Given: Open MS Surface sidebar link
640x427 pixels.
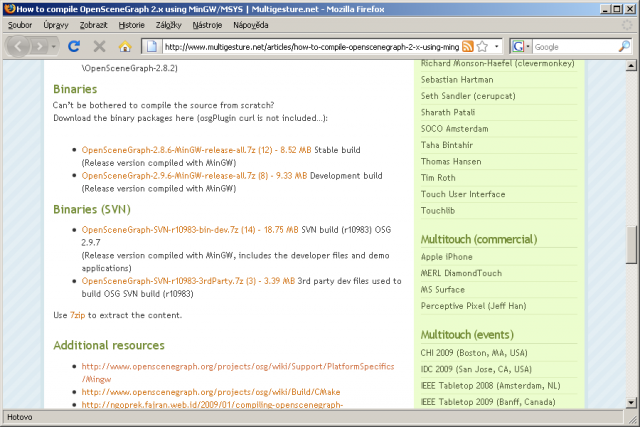Looking at the screenshot, I should 442,289.
